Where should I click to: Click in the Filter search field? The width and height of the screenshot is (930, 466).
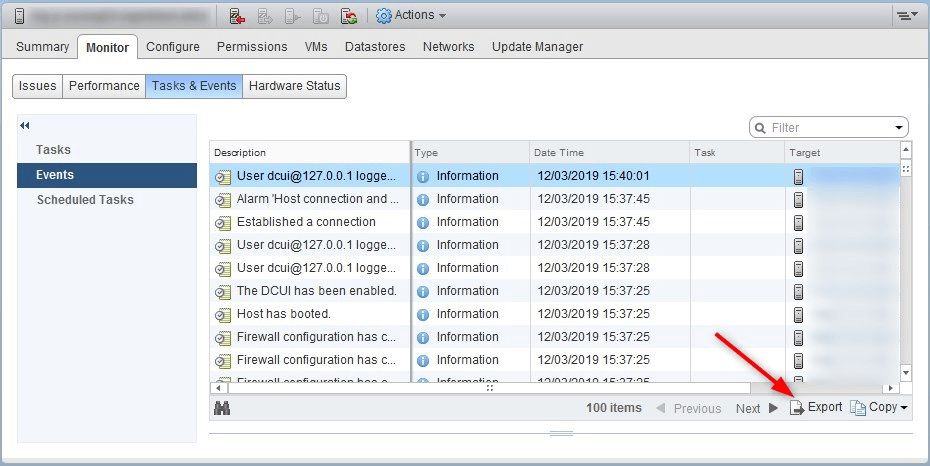click(829, 127)
